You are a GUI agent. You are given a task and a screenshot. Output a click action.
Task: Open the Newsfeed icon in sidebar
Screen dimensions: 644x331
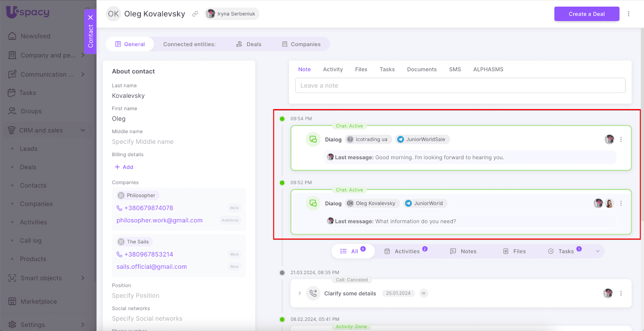12,36
